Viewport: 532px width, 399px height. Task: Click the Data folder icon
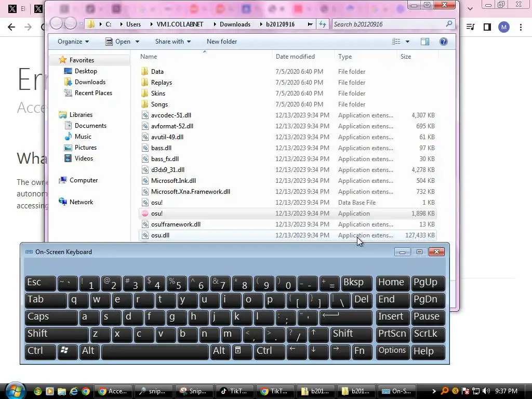[145, 72]
